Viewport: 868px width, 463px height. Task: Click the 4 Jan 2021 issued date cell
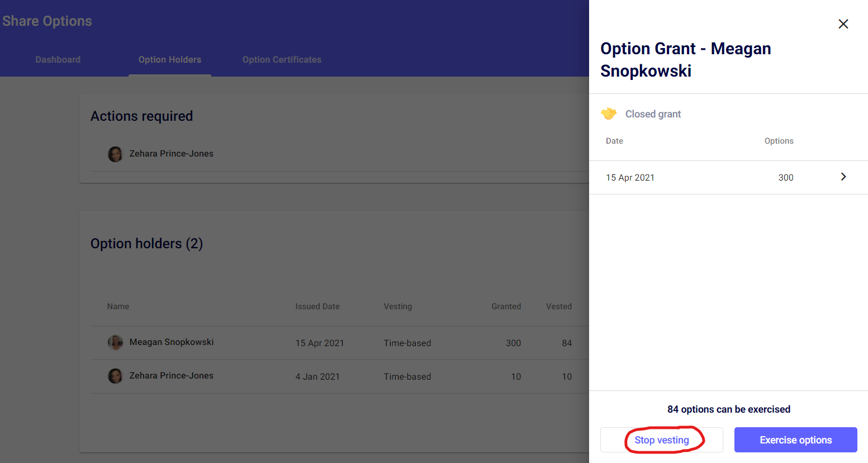click(317, 377)
